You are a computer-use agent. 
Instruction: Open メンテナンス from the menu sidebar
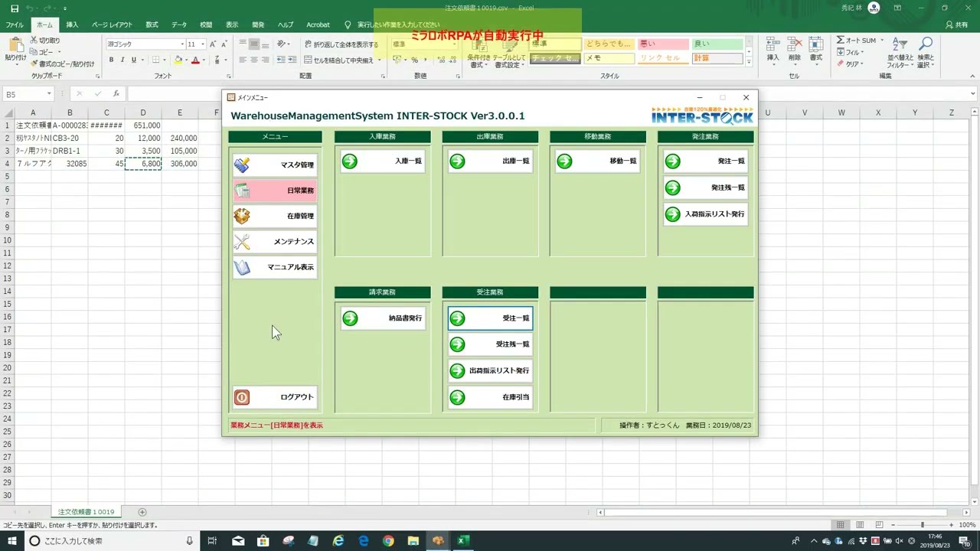[x=275, y=242]
